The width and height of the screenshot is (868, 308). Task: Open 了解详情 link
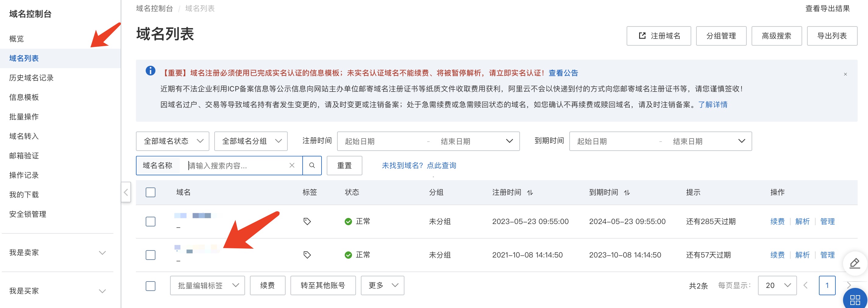click(x=713, y=104)
